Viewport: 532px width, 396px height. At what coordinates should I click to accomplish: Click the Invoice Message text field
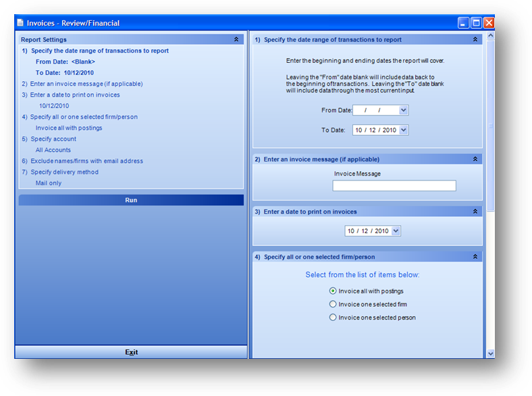(x=394, y=185)
